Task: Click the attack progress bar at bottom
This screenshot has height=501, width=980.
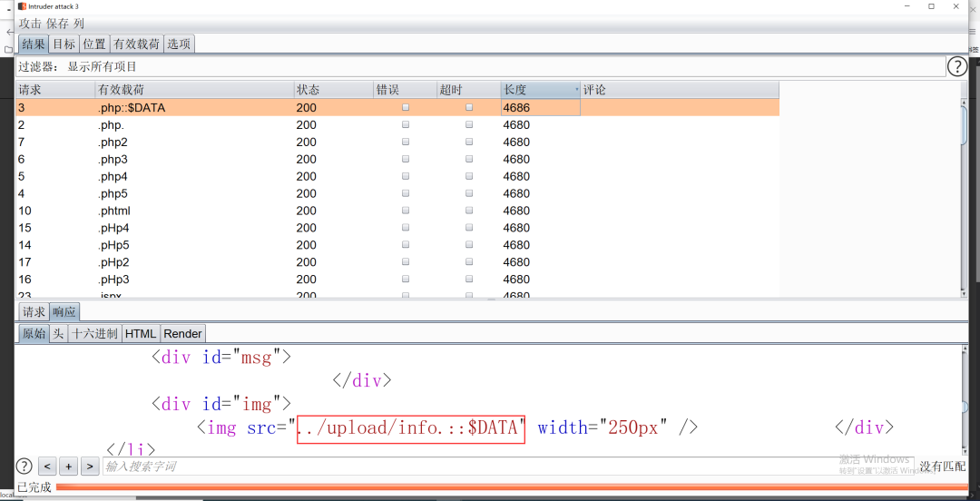Action: 508,487
